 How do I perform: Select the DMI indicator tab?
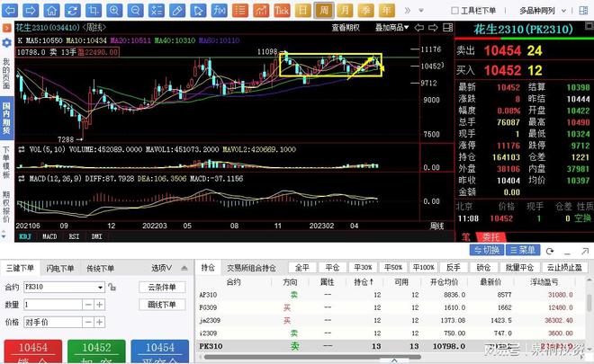click(96, 236)
